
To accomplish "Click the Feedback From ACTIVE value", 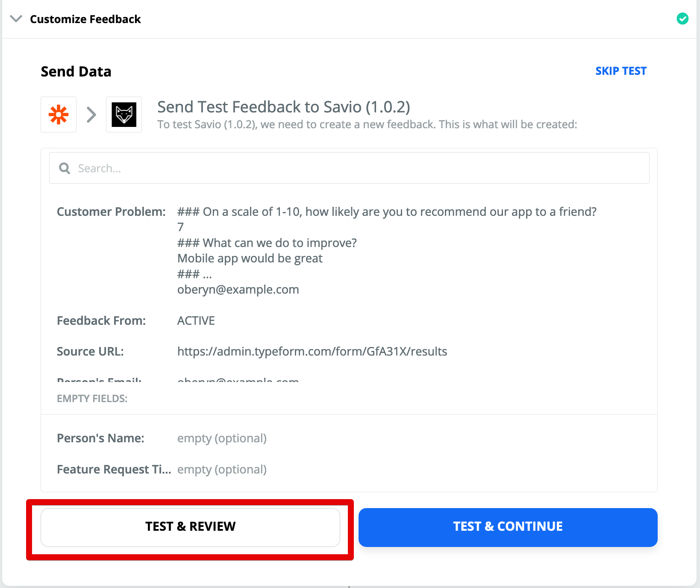I will pos(196,321).
